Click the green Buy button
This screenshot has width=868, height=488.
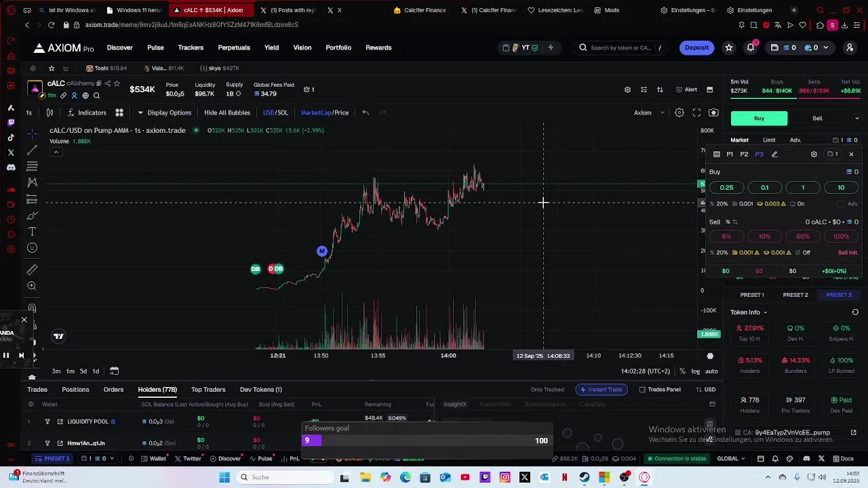pos(759,119)
